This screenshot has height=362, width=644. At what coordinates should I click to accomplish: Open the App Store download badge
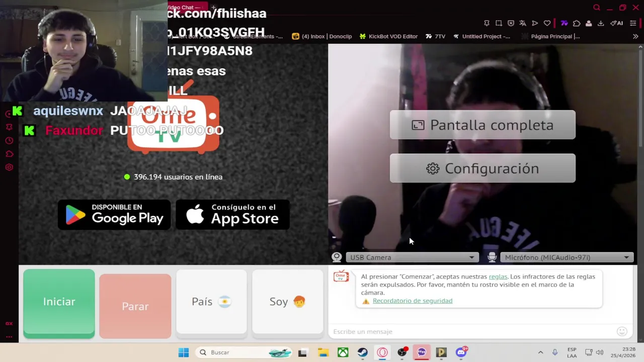[232, 215]
